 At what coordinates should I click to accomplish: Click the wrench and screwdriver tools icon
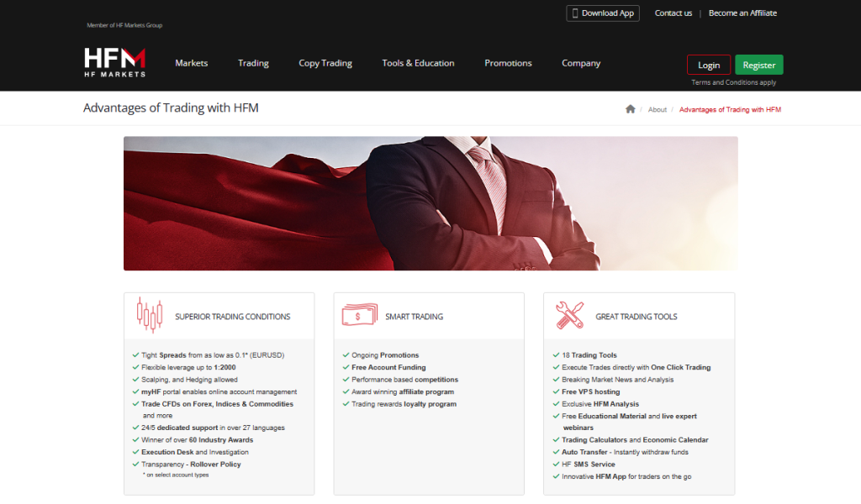tap(569, 316)
